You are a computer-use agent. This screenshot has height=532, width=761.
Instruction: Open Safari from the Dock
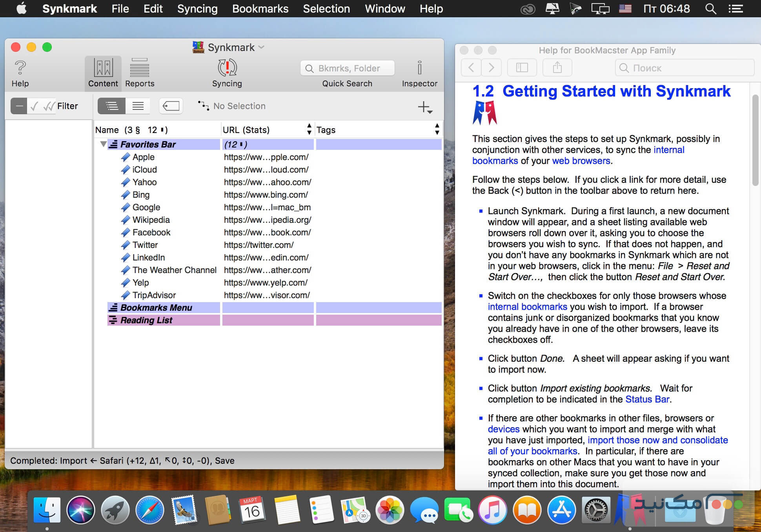149,510
